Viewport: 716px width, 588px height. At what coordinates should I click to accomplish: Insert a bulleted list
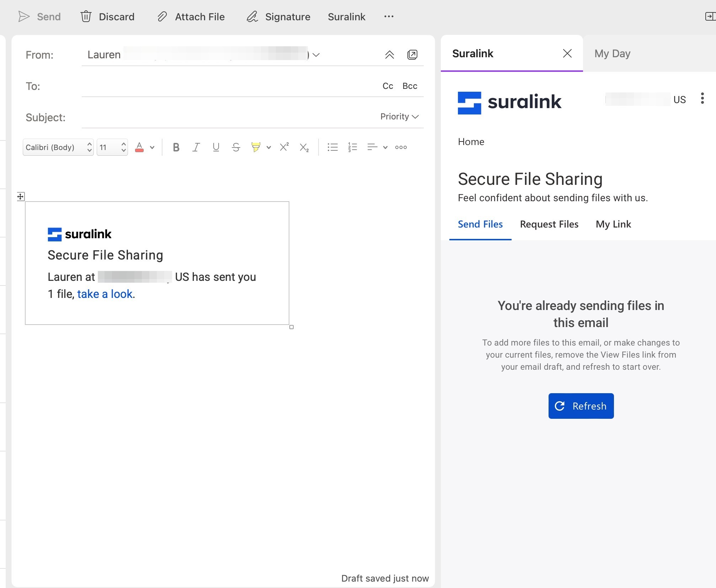tap(332, 147)
